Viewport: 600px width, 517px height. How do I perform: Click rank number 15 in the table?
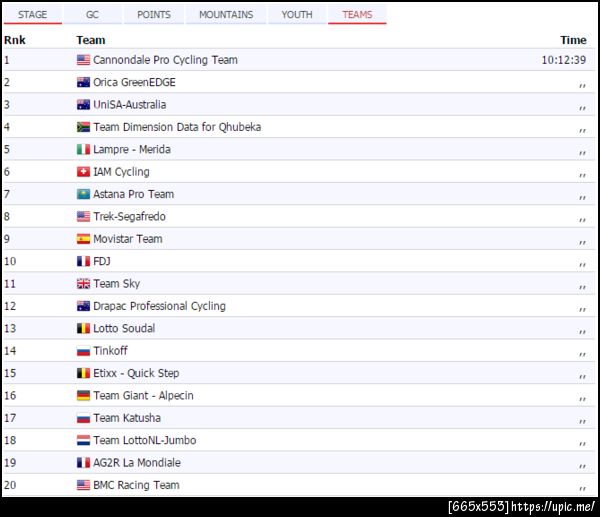(x=10, y=373)
